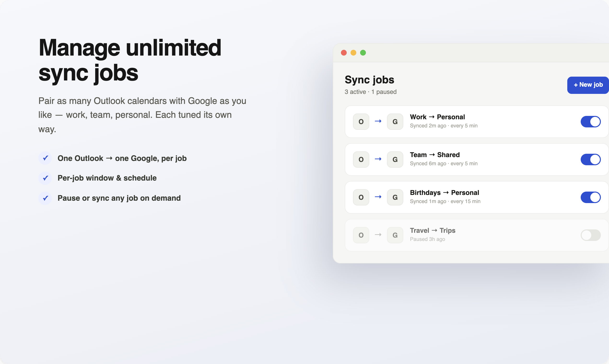
Task: Enable the Travel → Trips toggle
Action: (590, 235)
